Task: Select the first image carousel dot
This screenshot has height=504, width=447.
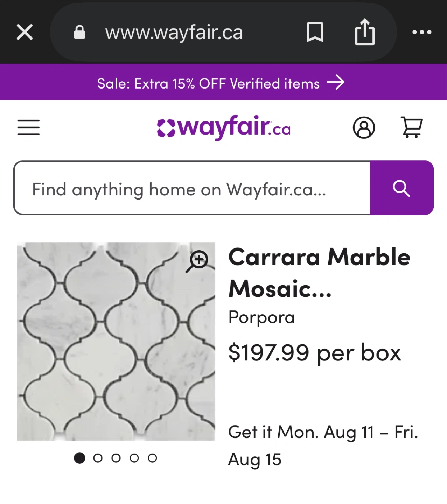Action: [x=80, y=458]
